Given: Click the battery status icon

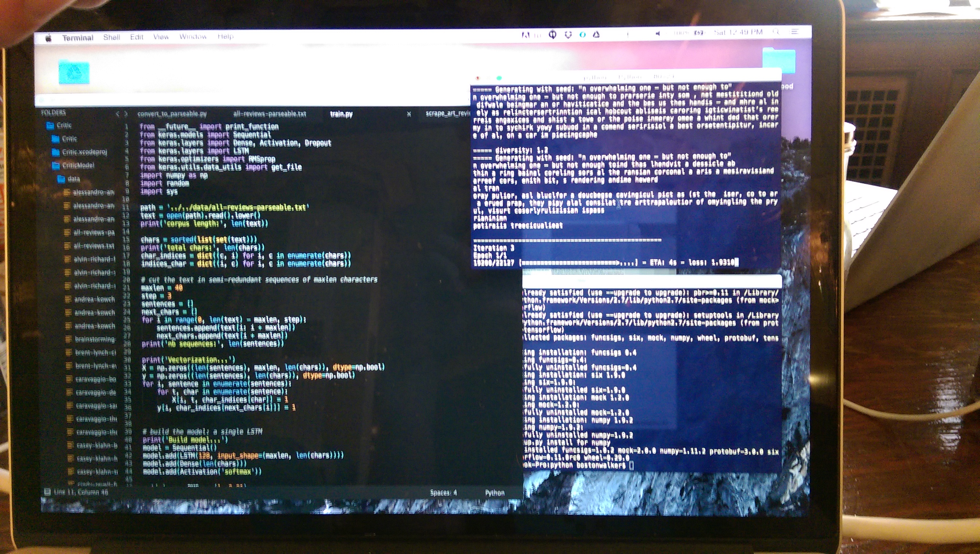Looking at the screenshot, I should click(699, 33).
